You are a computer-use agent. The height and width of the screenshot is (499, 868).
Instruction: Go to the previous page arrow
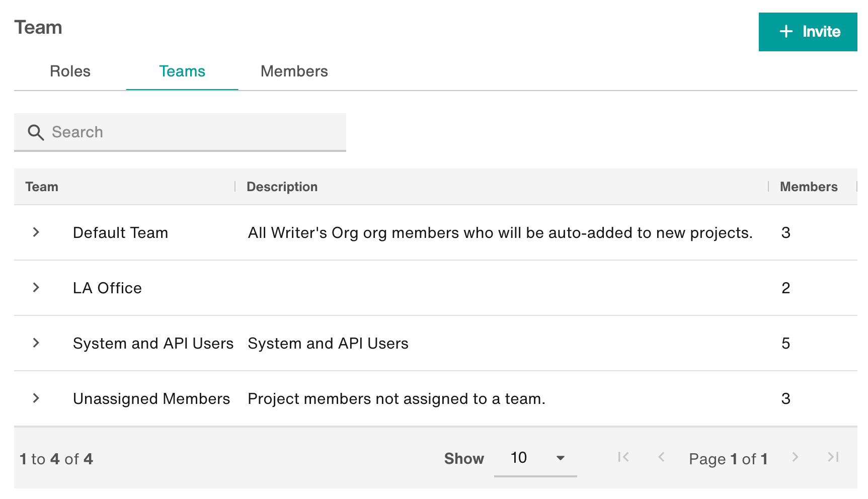[x=662, y=457]
